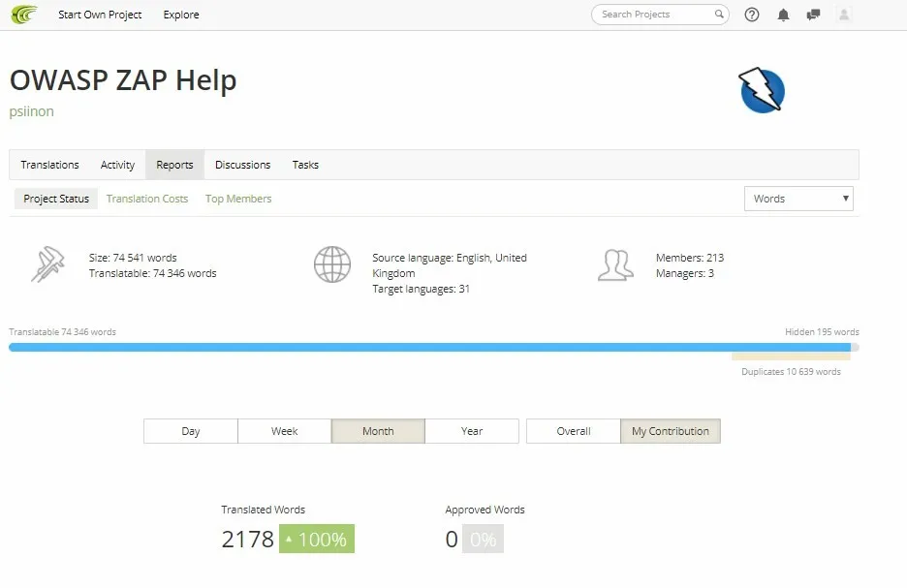Open the notifications bell icon

[x=783, y=15]
